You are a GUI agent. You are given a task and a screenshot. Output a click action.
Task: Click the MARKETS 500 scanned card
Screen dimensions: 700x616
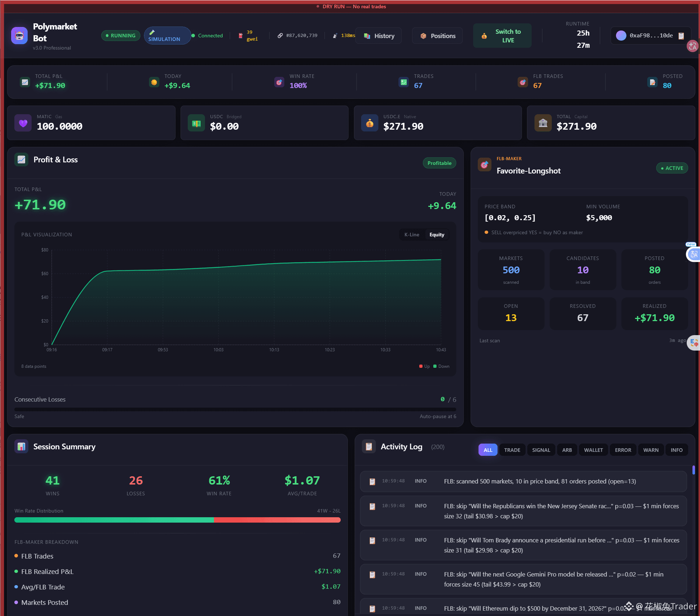click(x=511, y=270)
